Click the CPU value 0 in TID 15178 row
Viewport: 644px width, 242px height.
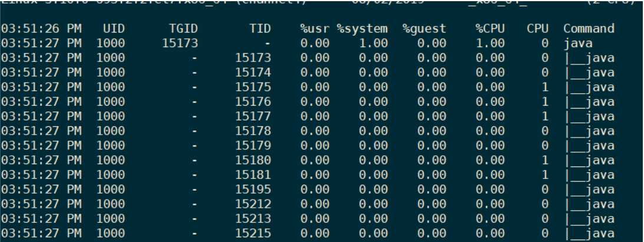(545, 131)
